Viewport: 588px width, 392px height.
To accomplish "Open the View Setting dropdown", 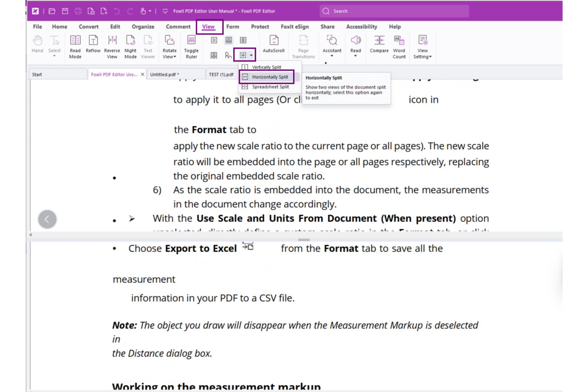I will (422, 47).
